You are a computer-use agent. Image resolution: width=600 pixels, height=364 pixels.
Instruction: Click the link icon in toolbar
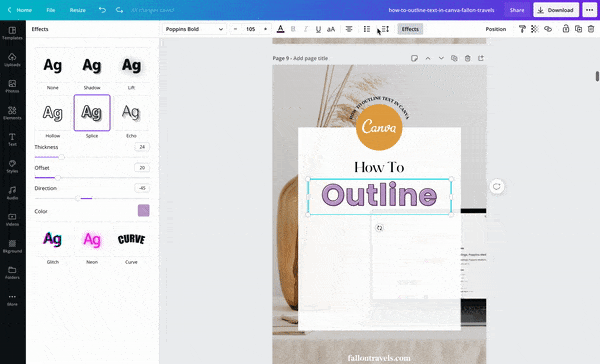[548, 29]
